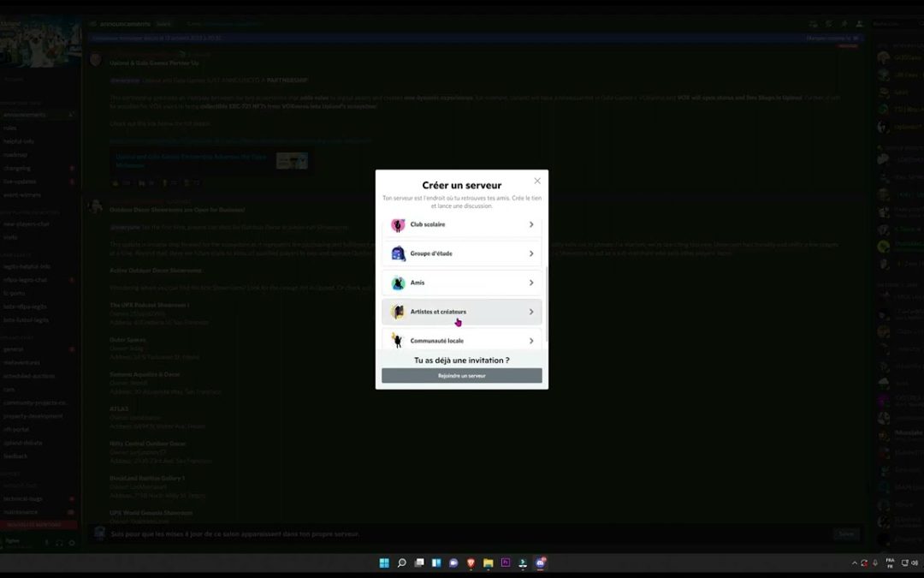This screenshot has height=578, width=924.
Task: Select the "Club scolaire" label
Action: tap(427, 224)
